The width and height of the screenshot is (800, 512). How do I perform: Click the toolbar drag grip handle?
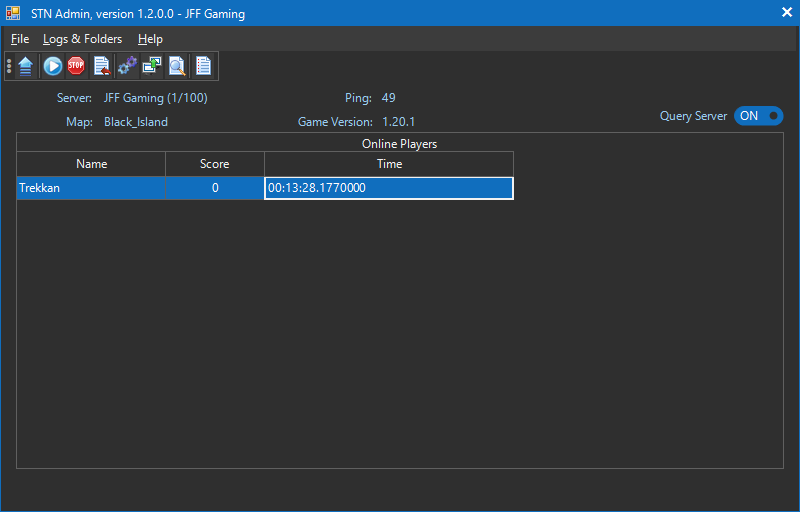9,67
